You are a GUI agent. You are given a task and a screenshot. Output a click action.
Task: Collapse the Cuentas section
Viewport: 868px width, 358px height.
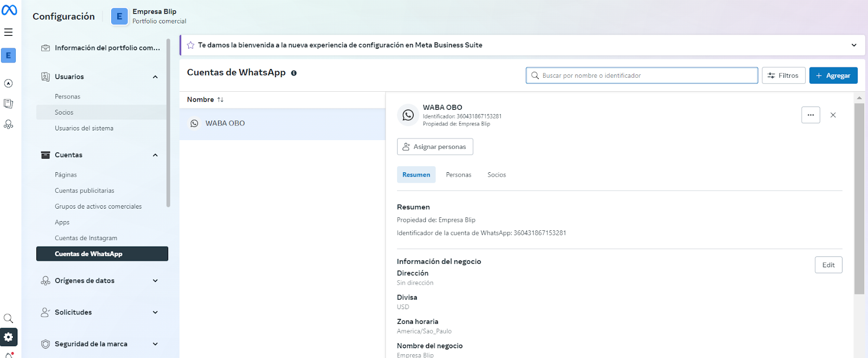[x=155, y=155]
